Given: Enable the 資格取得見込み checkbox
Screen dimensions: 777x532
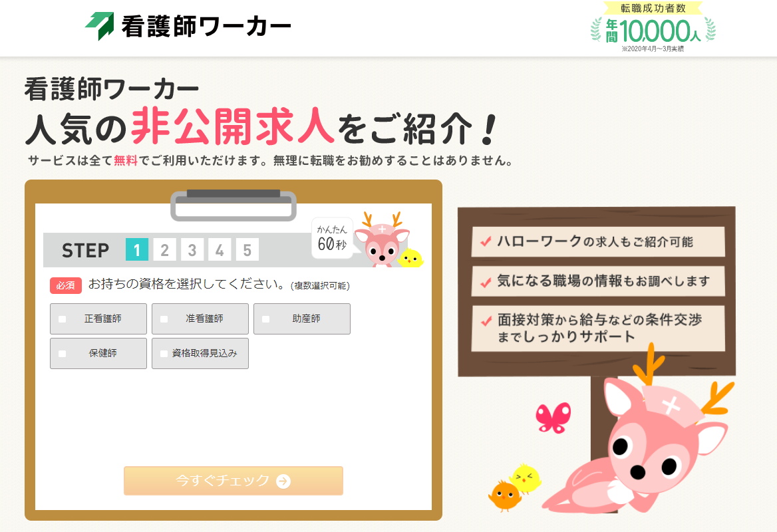Looking at the screenshot, I should coord(164,354).
